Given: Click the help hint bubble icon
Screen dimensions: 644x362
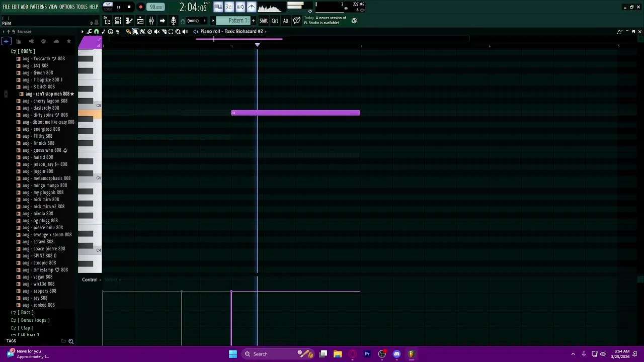Looking at the screenshot, I should tap(297, 21).
